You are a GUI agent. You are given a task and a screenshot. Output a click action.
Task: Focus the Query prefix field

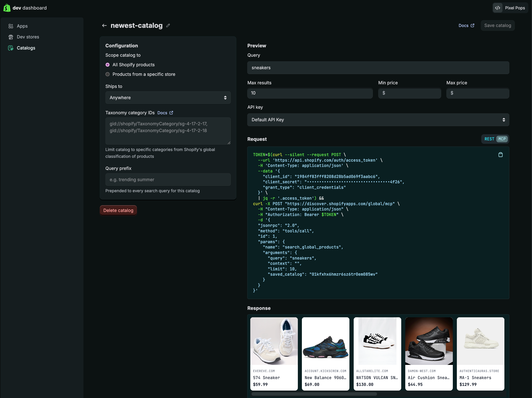click(x=168, y=179)
